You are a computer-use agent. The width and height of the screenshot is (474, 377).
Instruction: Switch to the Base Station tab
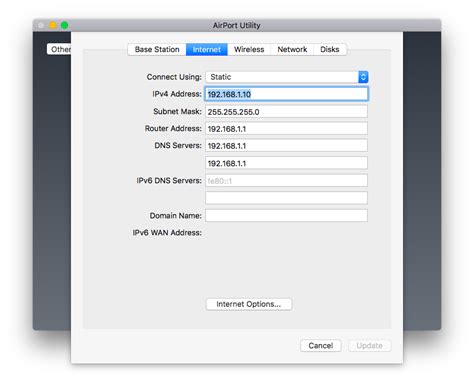click(x=157, y=50)
